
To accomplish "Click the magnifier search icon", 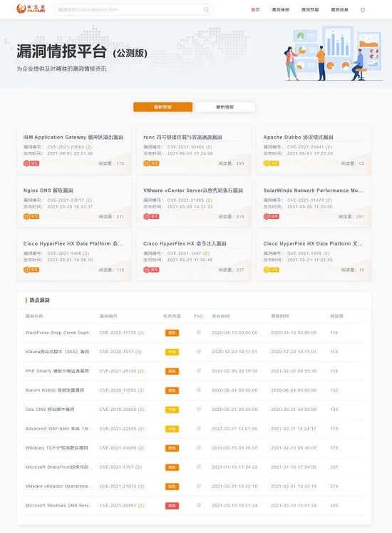I will tap(206, 10).
